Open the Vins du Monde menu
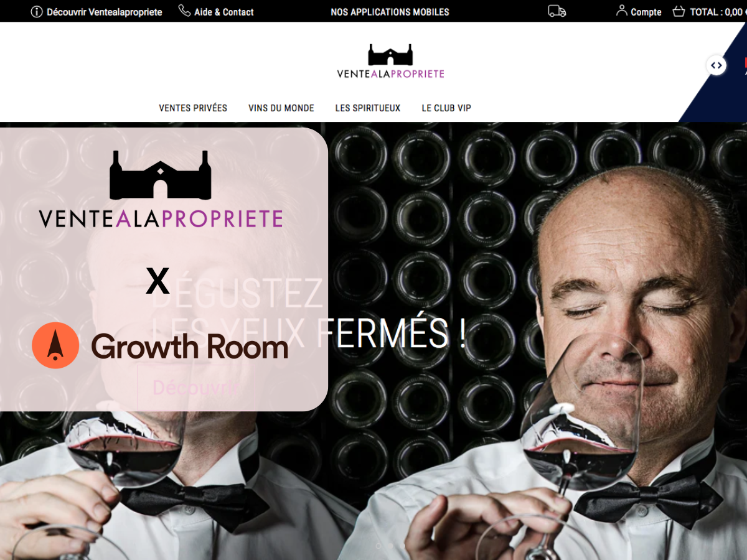 click(281, 108)
